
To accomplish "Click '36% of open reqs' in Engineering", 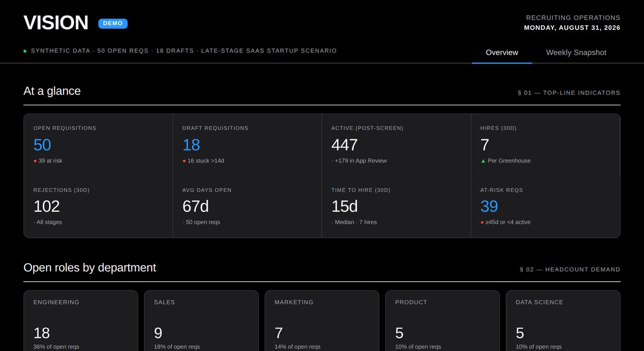I will coord(56,347).
